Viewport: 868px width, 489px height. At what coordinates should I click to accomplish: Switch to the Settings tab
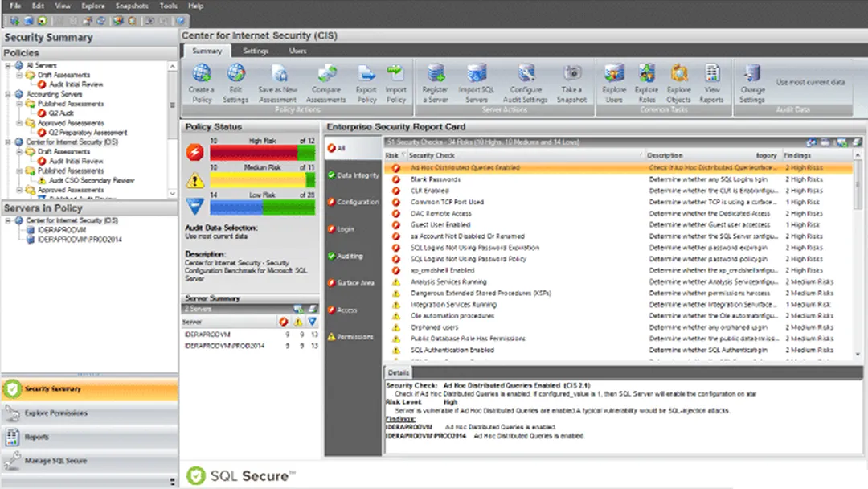click(256, 51)
